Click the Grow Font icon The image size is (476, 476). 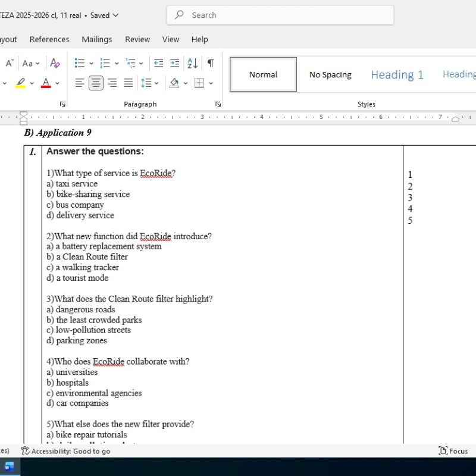click(8, 63)
